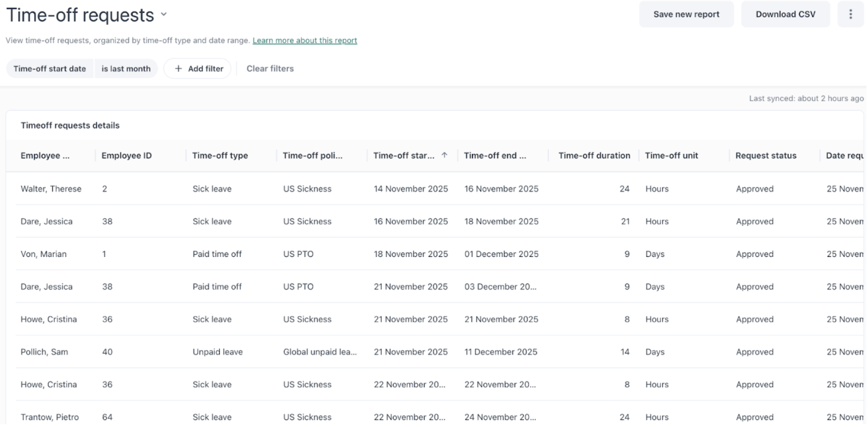
Task: Sort by Time-off duration column header
Action: [x=594, y=156]
